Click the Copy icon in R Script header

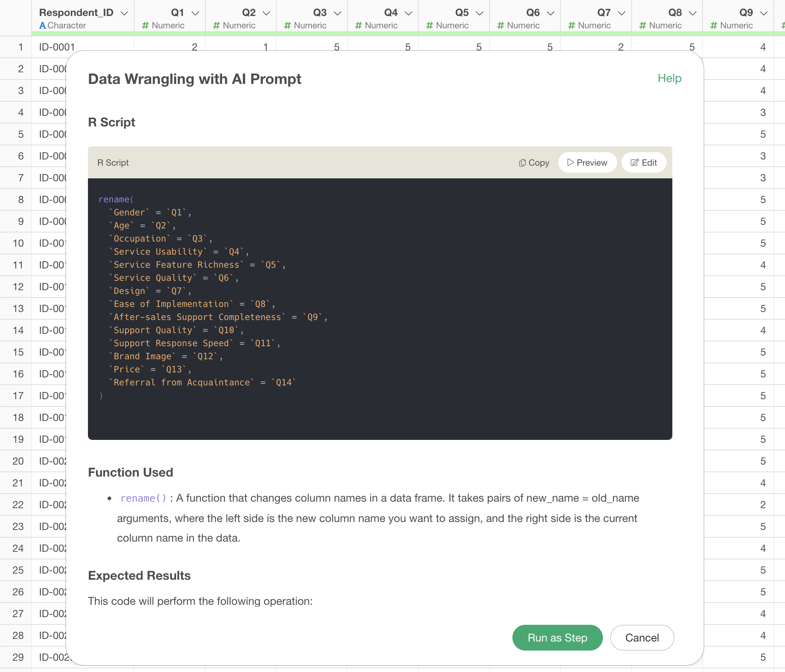tap(523, 163)
